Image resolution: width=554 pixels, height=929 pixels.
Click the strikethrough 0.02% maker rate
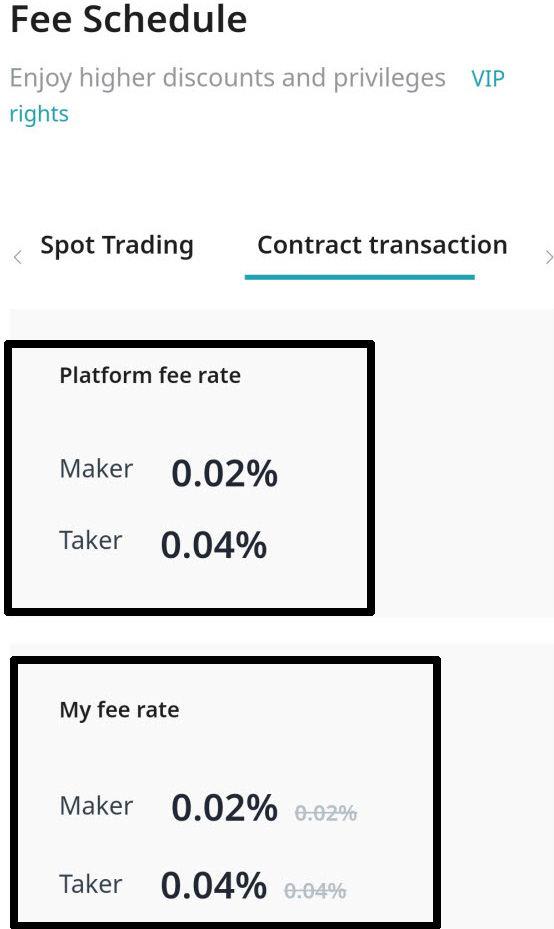click(326, 813)
